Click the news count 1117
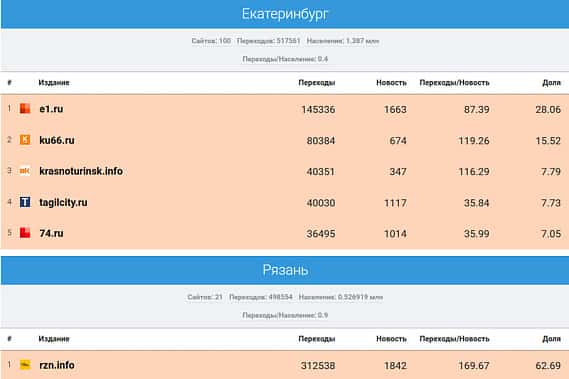 point(395,203)
